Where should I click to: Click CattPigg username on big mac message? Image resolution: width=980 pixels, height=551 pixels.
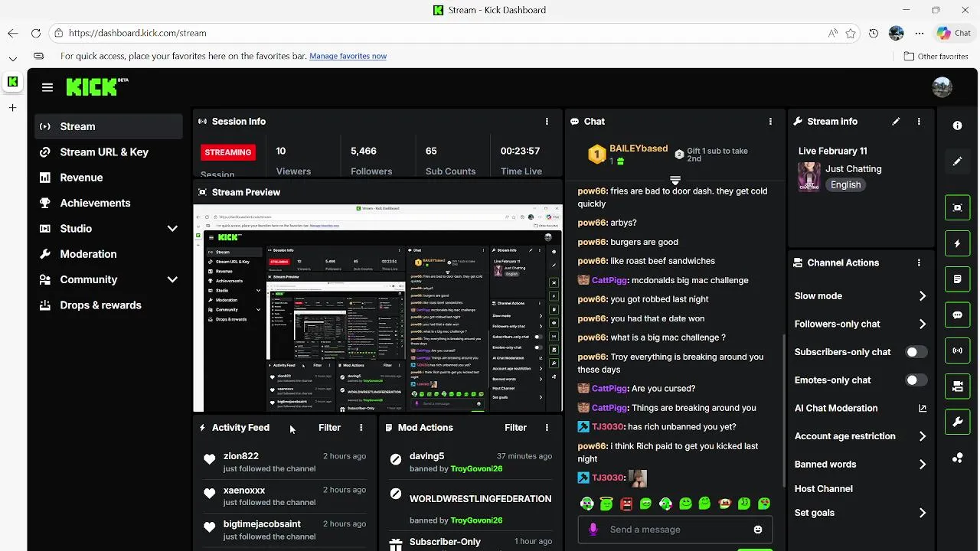click(x=609, y=280)
